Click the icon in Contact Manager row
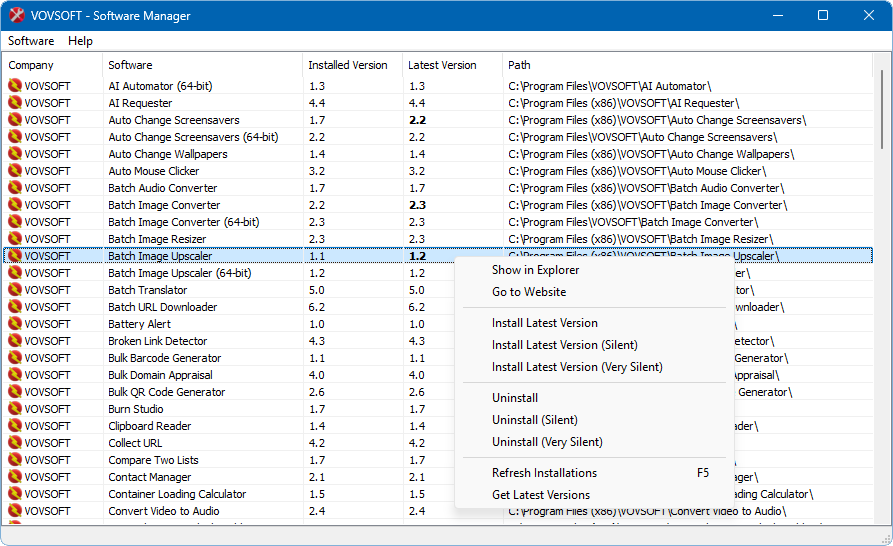 [x=15, y=477]
